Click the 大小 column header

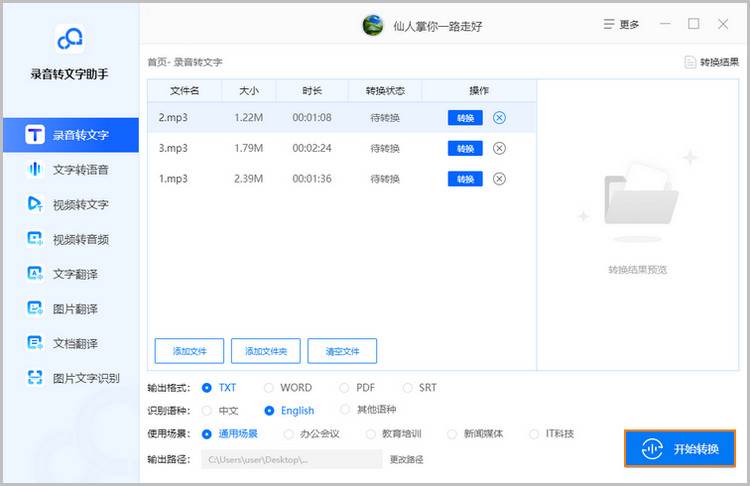click(x=249, y=90)
